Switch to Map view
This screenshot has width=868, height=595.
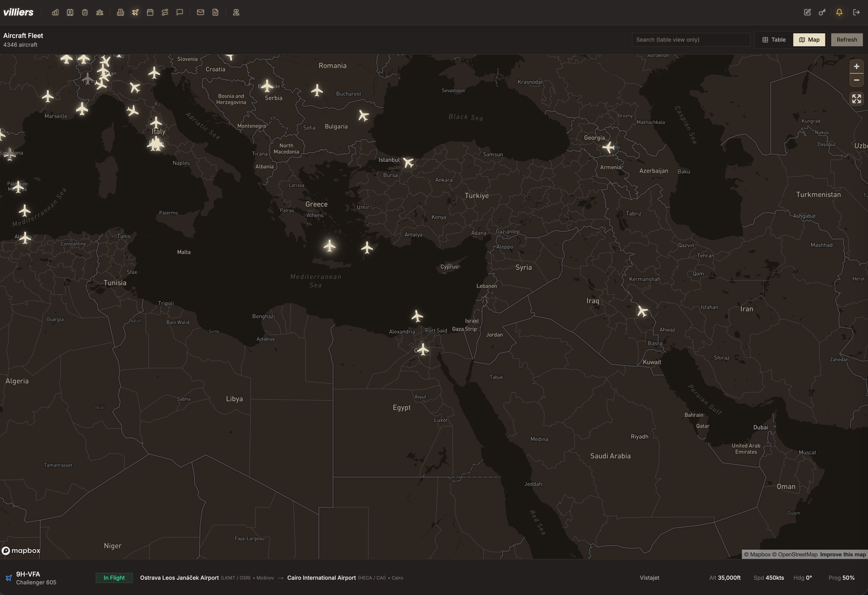tap(809, 40)
